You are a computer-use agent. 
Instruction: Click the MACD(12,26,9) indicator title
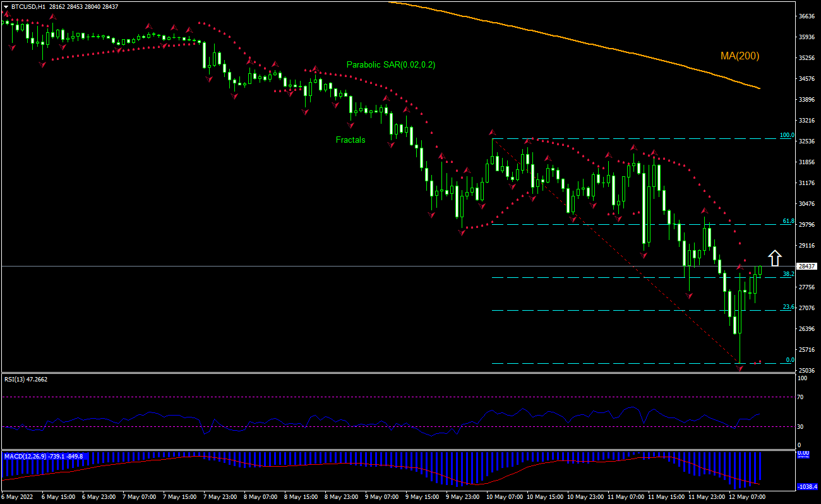click(43, 455)
